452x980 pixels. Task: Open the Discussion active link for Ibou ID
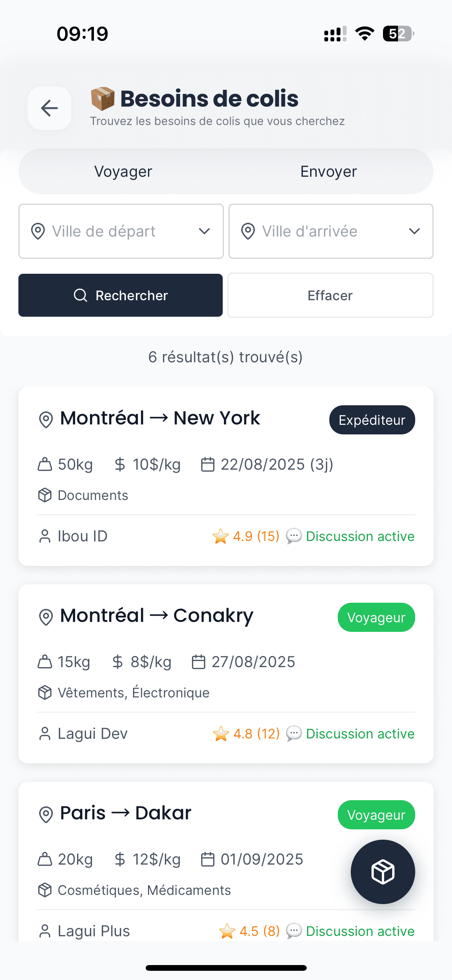coord(360,536)
